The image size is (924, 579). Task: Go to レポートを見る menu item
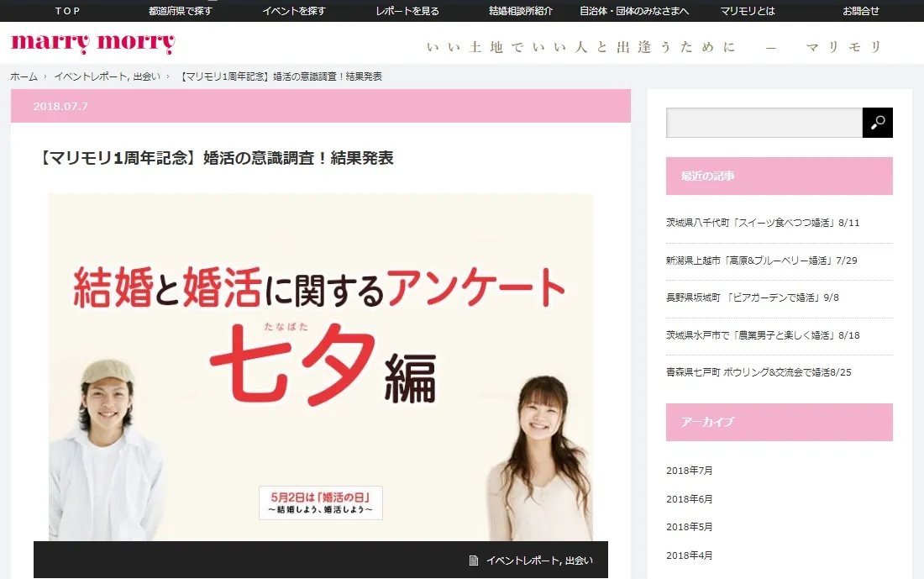[407, 11]
